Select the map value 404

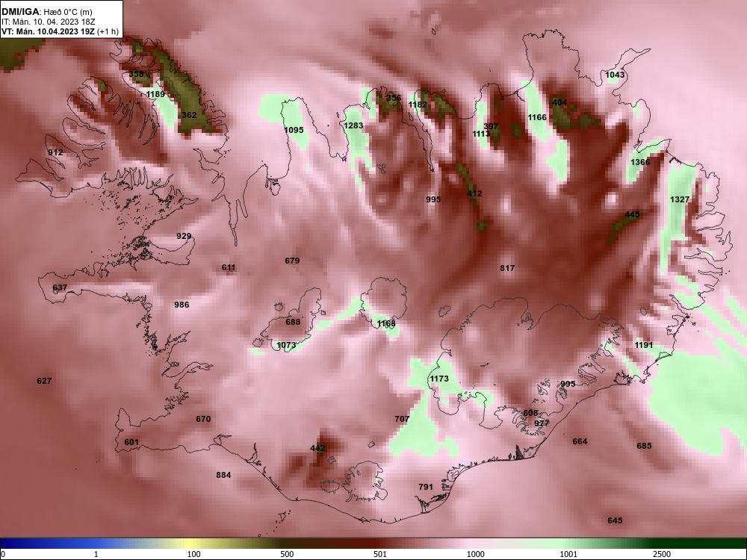560,102
